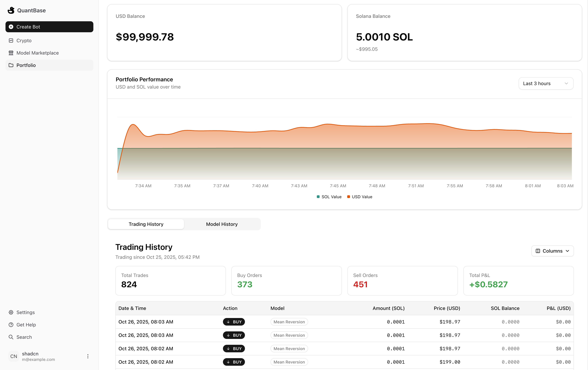Click the plus icon on Create Bot
This screenshot has height=370, width=588.
pyautogui.click(x=11, y=27)
